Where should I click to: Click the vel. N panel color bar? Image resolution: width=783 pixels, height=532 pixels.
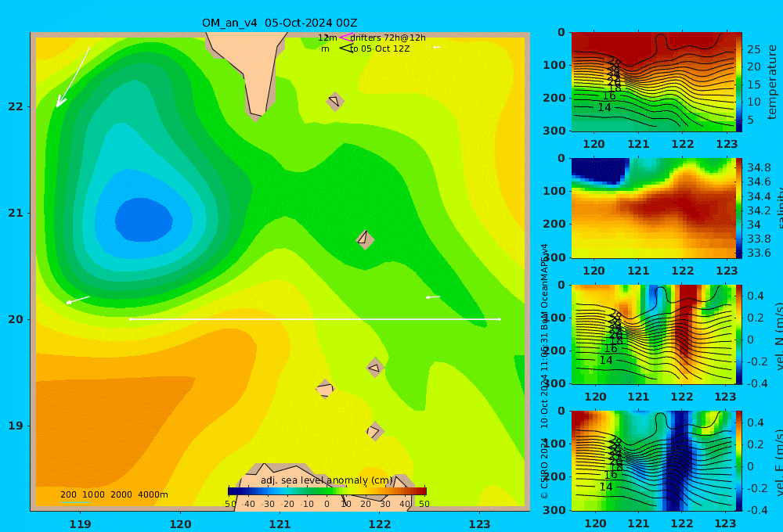click(x=738, y=334)
